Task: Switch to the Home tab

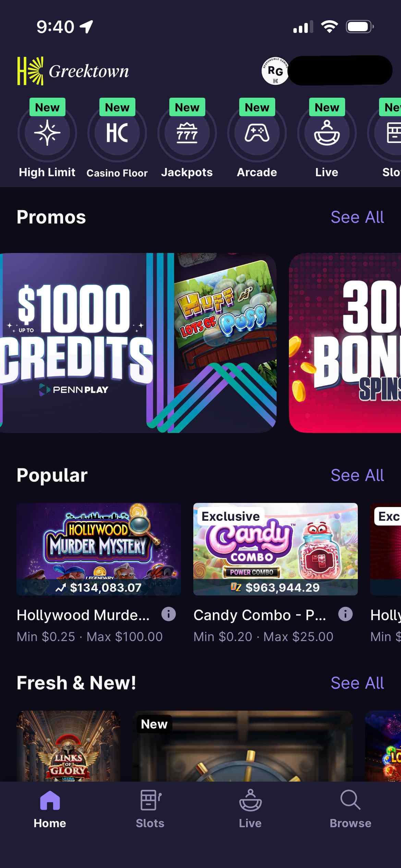Action: tap(50, 808)
